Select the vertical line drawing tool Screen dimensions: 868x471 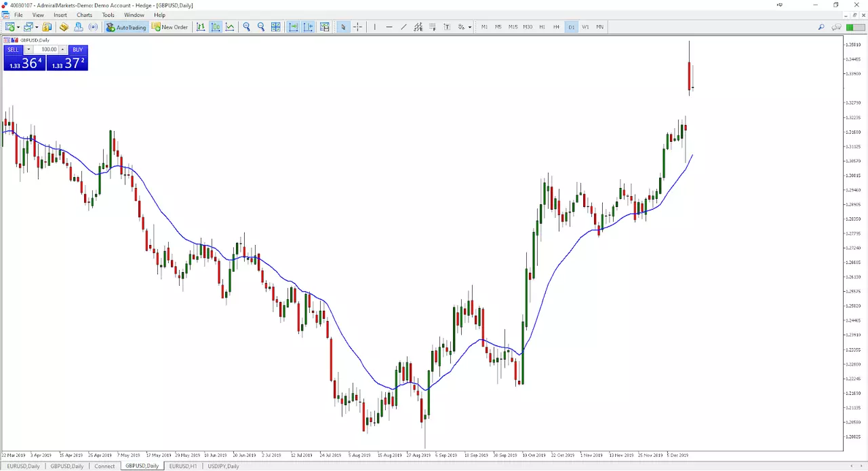pos(374,27)
